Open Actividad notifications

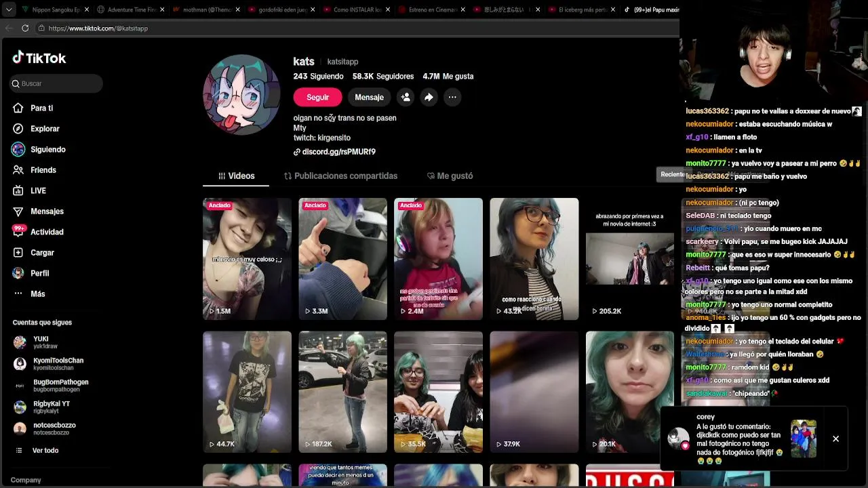tap(47, 232)
